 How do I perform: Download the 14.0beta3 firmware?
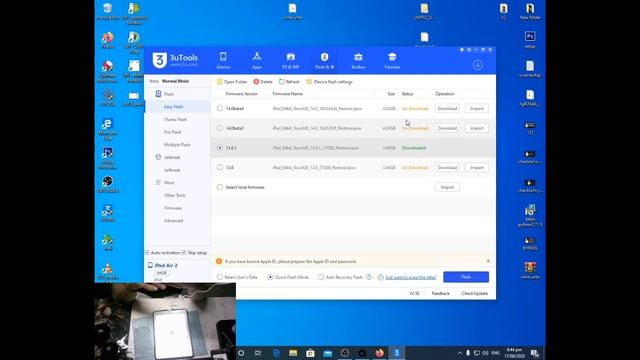coord(447,128)
